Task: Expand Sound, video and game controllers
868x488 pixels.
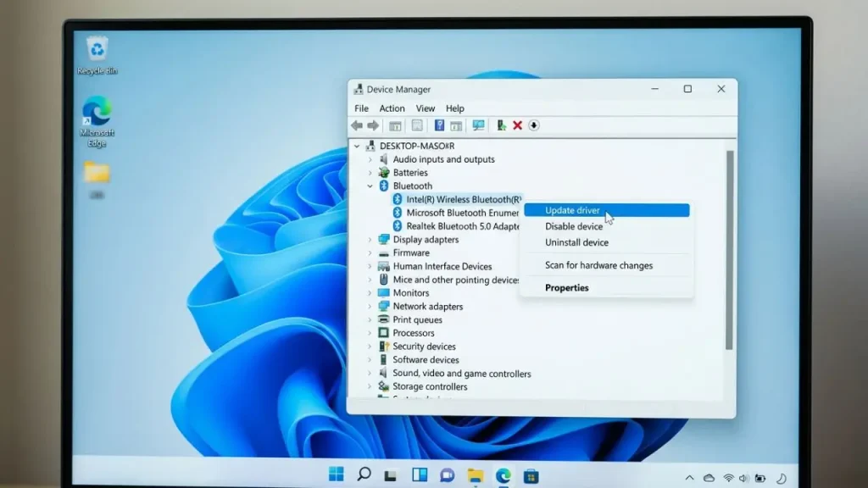Action: tap(370, 374)
